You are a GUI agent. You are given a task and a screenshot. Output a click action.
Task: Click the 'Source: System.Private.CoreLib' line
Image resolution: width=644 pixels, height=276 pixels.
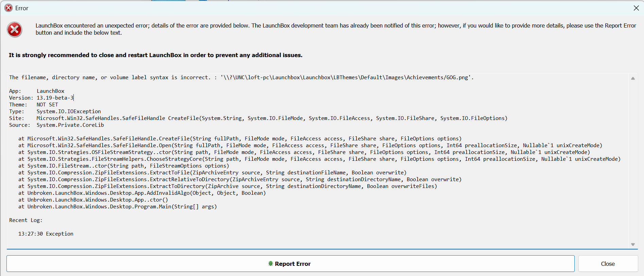pos(56,125)
